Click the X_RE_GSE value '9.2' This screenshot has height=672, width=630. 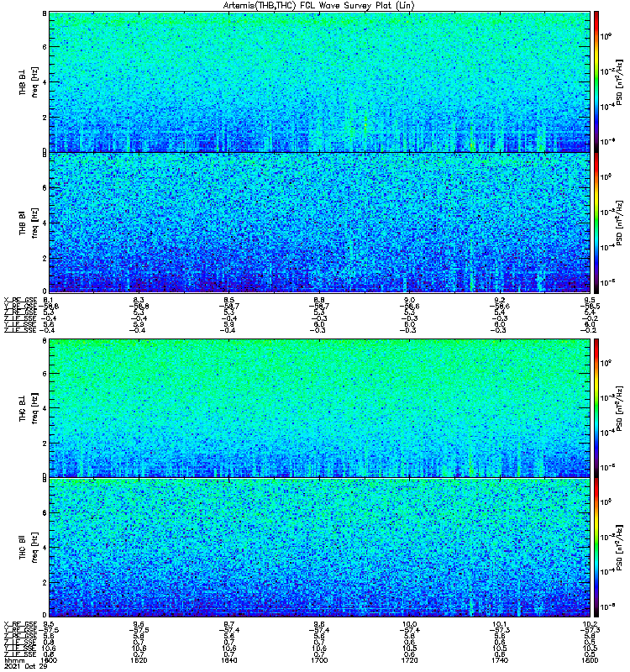coord(500,300)
